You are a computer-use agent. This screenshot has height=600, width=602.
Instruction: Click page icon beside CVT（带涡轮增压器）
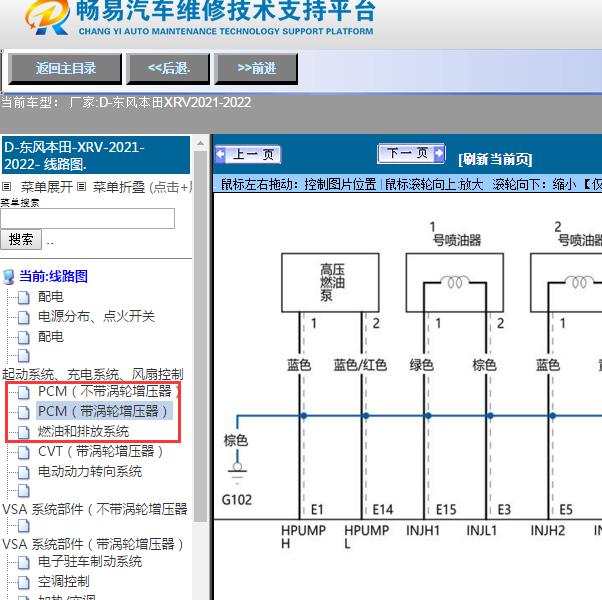24,453
